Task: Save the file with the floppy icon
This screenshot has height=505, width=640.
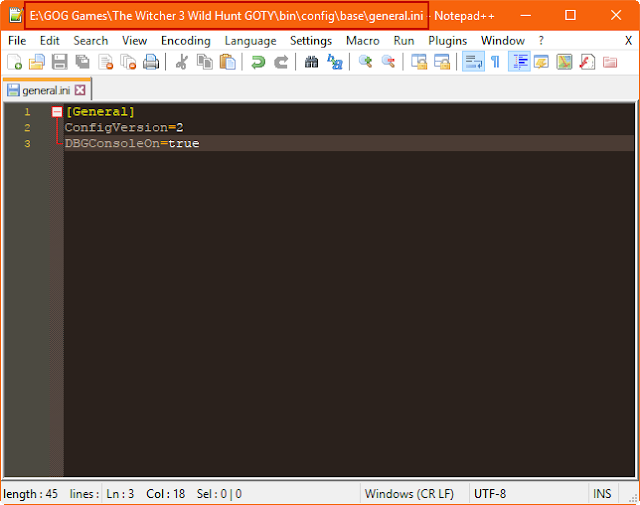Action: pyautogui.click(x=60, y=62)
